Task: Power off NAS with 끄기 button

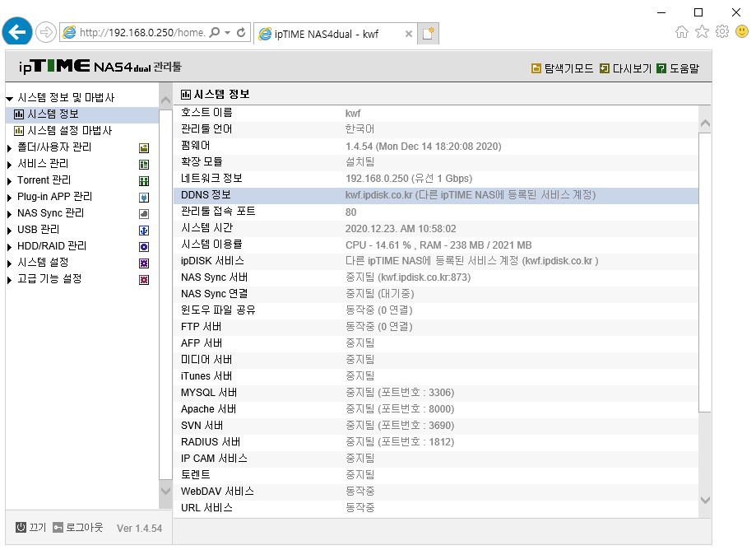Action: (x=30, y=527)
